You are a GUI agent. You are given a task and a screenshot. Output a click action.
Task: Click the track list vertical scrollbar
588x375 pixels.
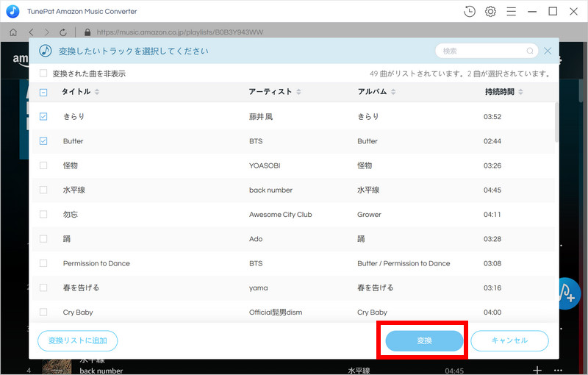click(x=556, y=122)
